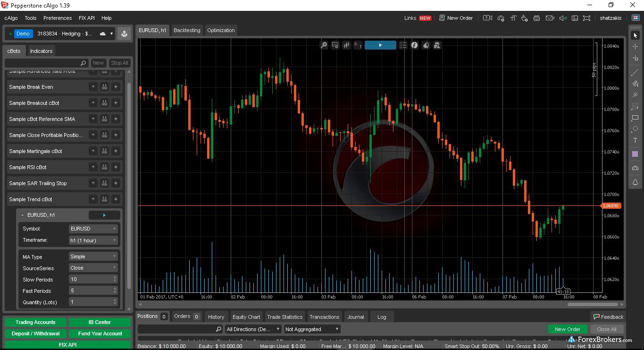Take a chart snapshot with camera icon
Image resolution: width=644 pixels, height=350 pixels.
click(635, 168)
